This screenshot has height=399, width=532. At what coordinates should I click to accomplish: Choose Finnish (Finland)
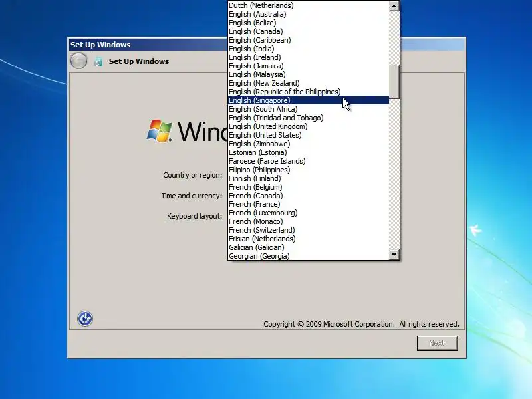308,178
